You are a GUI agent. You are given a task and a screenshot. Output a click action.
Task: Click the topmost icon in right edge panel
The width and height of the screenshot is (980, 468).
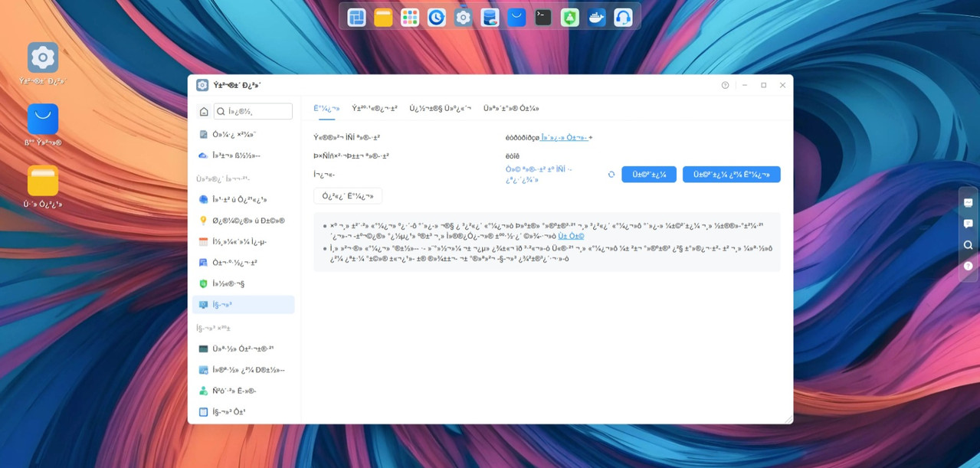click(x=969, y=202)
